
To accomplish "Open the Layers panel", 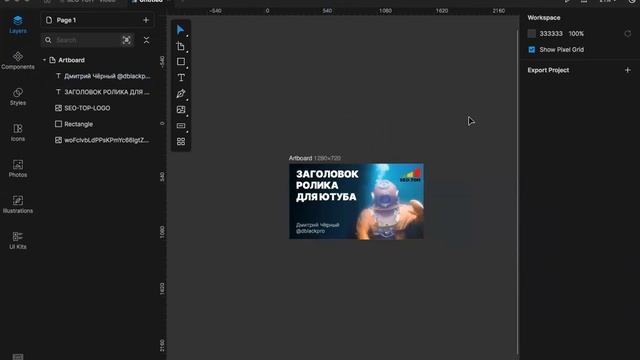I will point(18,24).
